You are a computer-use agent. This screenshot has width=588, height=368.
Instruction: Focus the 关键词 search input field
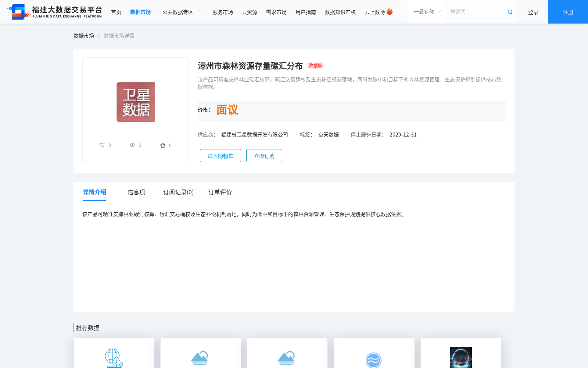[x=475, y=12]
